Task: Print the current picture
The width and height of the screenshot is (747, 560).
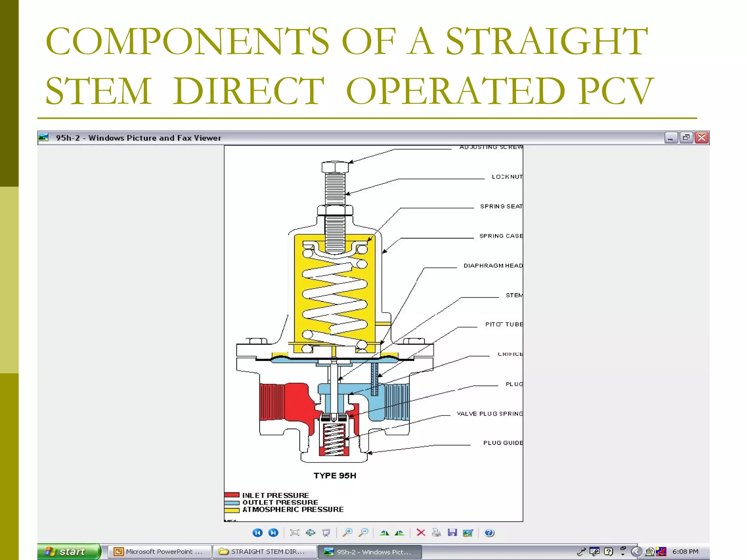Action: pyautogui.click(x=436, y=533)
